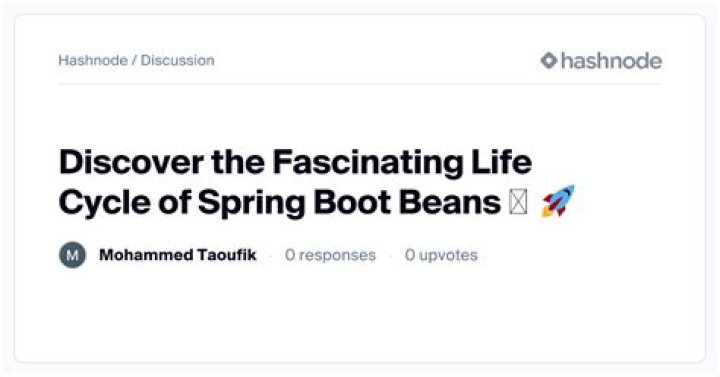Screen dimensions: 720x377
Task: Click the Cycle of Spring Boot Beans line
Action: point(280,203)
